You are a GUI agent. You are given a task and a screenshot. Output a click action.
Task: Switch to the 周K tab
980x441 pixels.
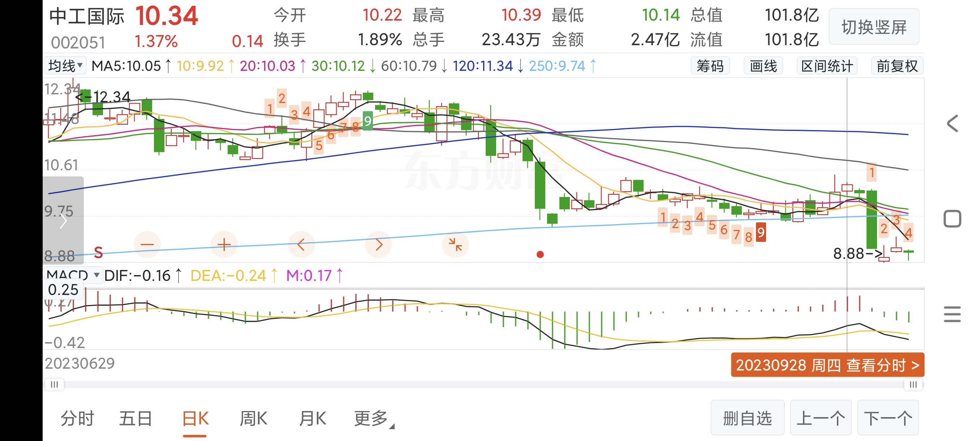253,419
